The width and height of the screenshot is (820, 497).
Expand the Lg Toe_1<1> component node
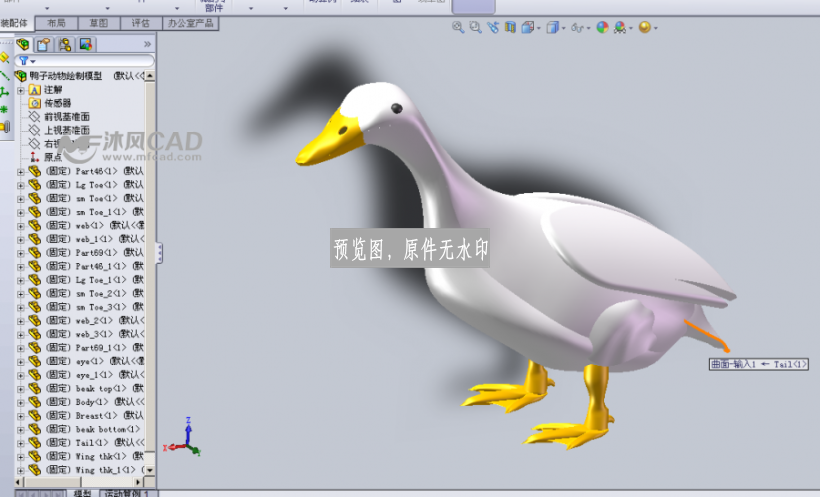21,280
